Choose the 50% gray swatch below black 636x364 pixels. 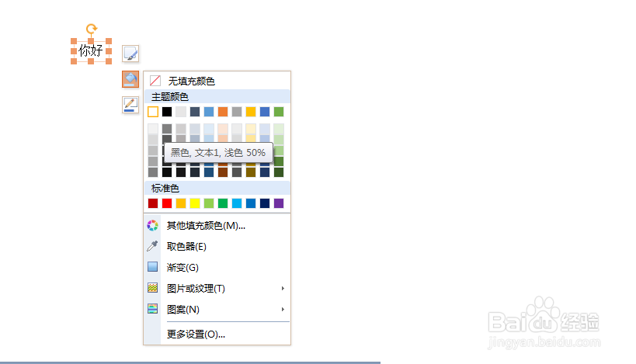click(x=167, y=129)
